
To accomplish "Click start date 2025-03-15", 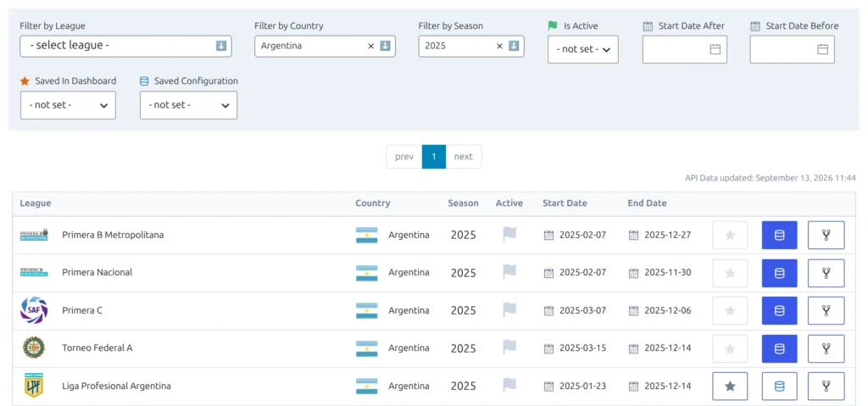I will [x=582, y=348].
